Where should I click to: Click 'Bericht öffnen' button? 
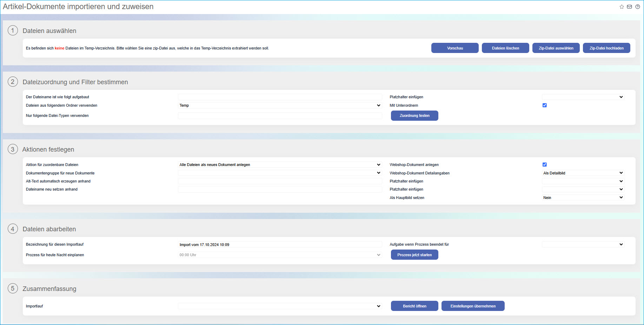point(414,306)
